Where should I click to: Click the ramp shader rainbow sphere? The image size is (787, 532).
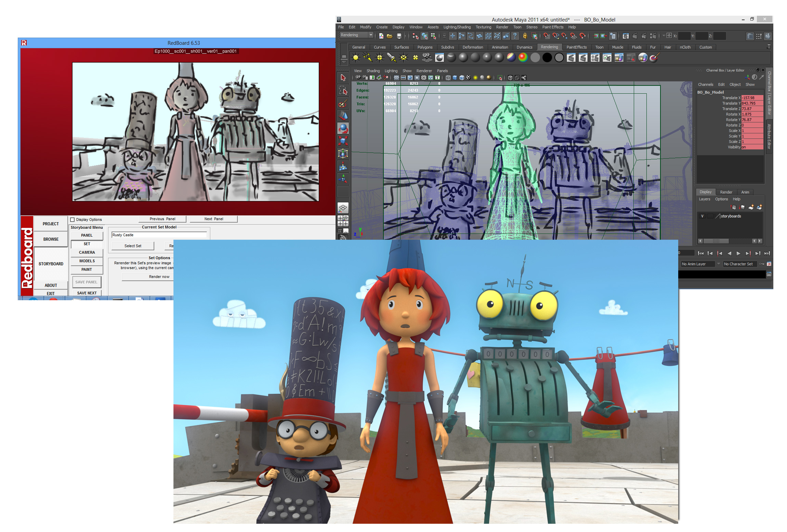523,58
